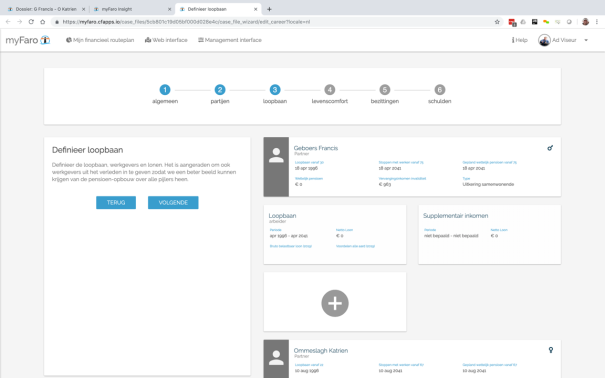
Task: Click the Ad Viseur avatar picture
Action: click(x=544, y=40)
